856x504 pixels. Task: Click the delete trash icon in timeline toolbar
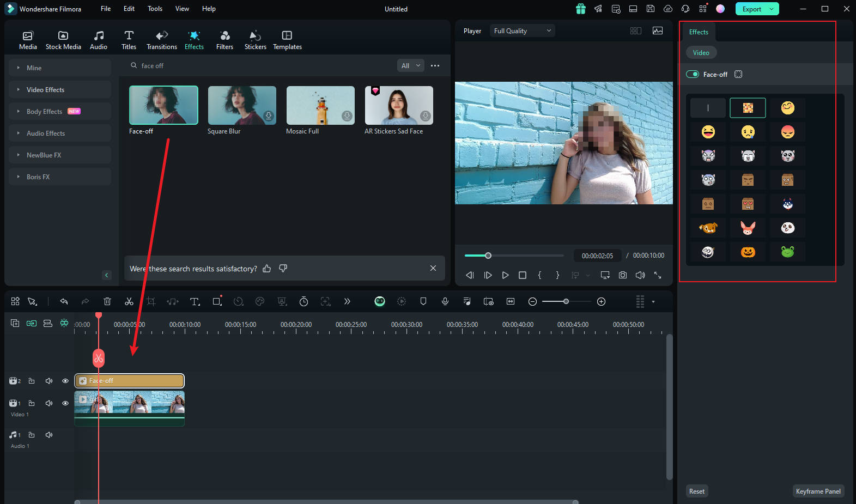107,301
